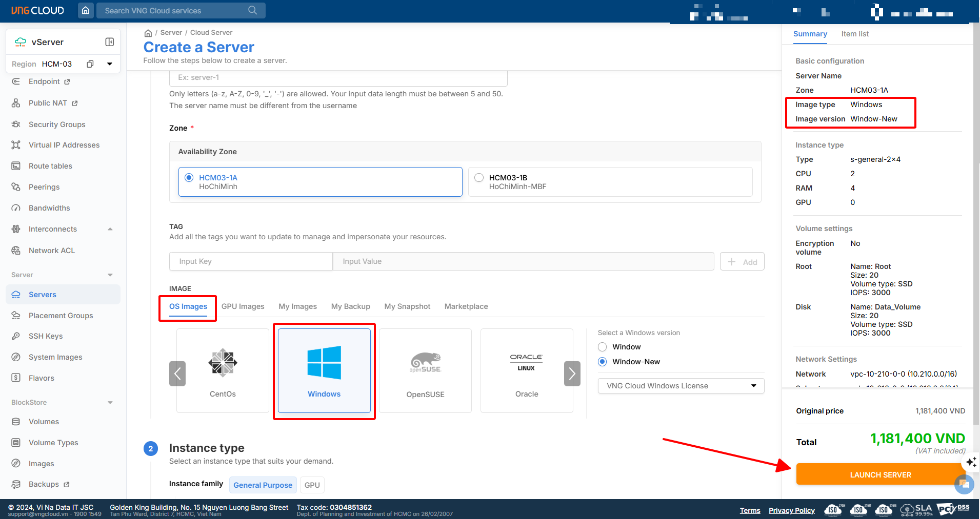Select the HCM03-1B availability zone

pos(479,178)
